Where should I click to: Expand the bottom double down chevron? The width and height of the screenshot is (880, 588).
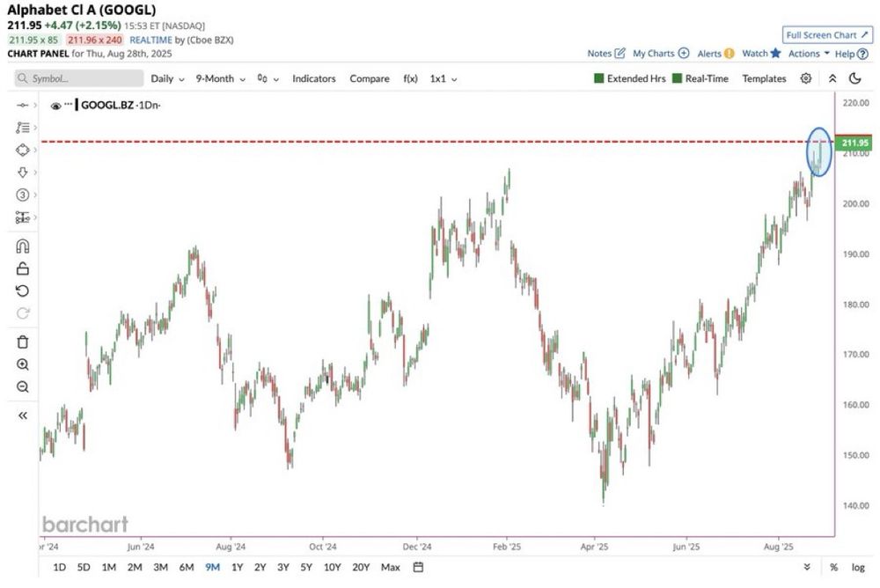807,567
